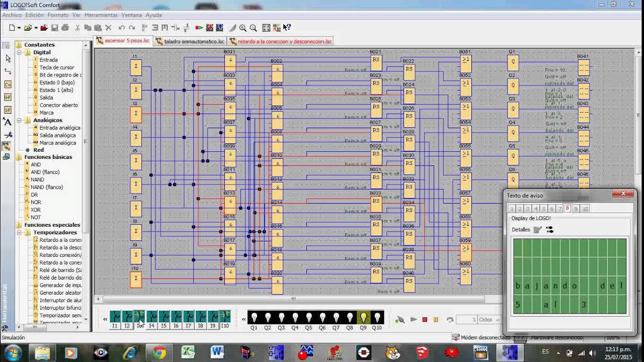The width and height of the screenshot is (644, 362).
Task: Open dropdown arrow next to New file icon
Action: 19,28
